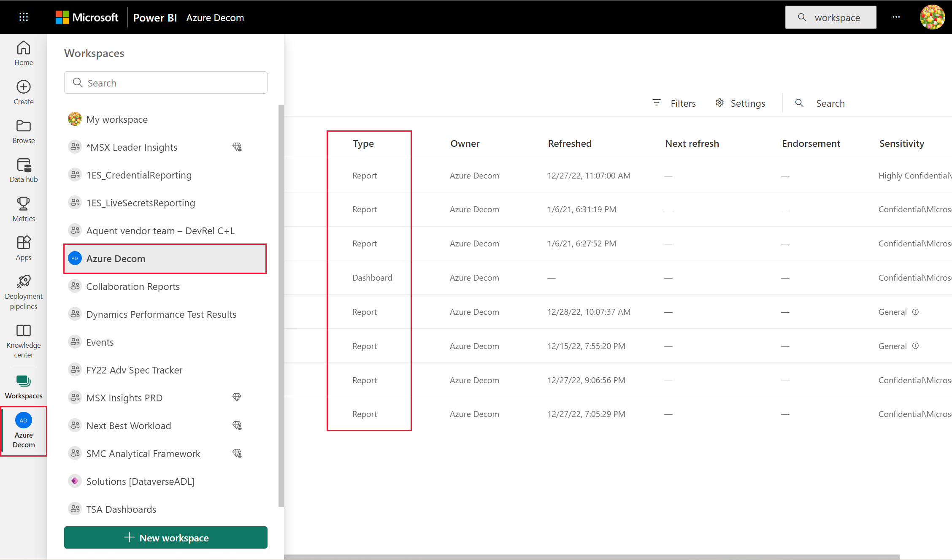Click the Search icon above the table

(800, 103)
